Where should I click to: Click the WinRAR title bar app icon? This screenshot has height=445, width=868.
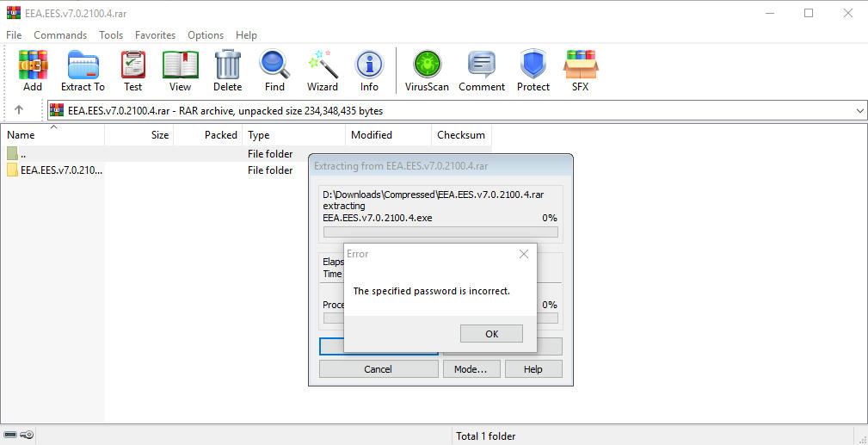pos(13,13)
